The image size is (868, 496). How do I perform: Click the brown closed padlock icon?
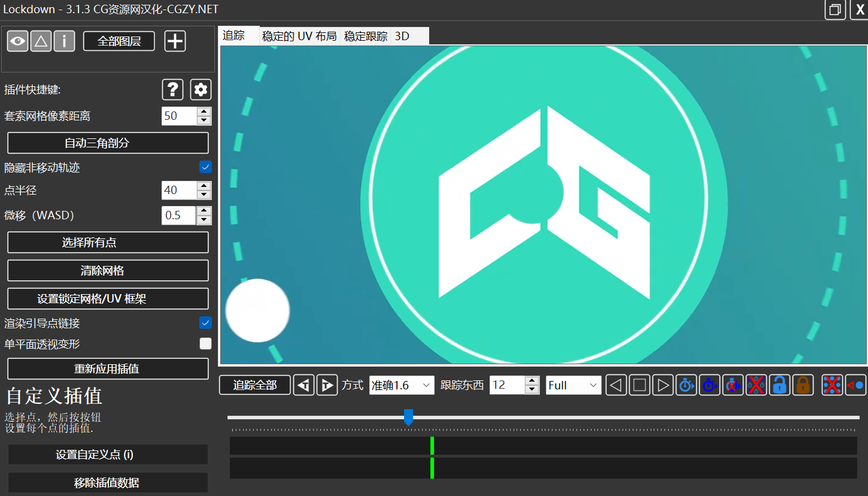(803, 385)
